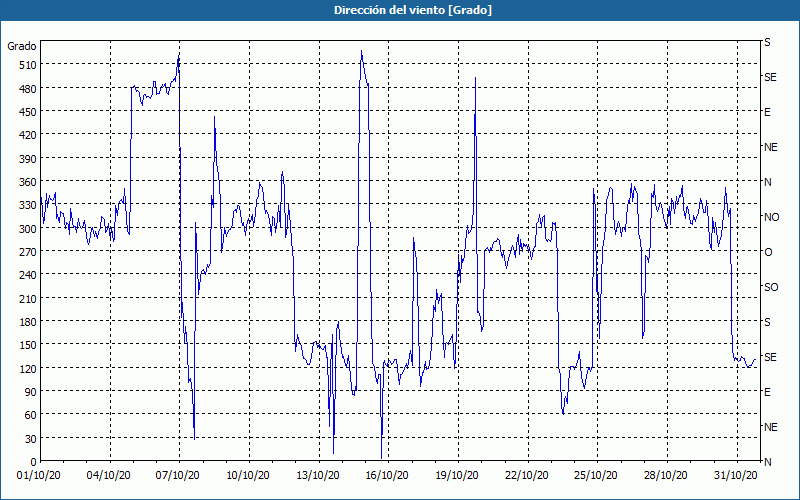Click the 22/10/20 date on x-axis
The width and height of the screenshot is (800, 500).
pyautogui.click(x=527, y=476)
